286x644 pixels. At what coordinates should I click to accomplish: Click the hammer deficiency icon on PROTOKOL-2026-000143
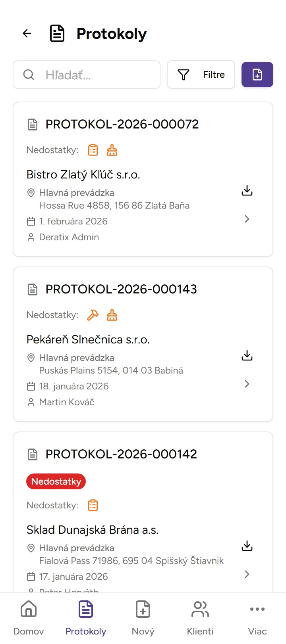(x=93, y=315)
